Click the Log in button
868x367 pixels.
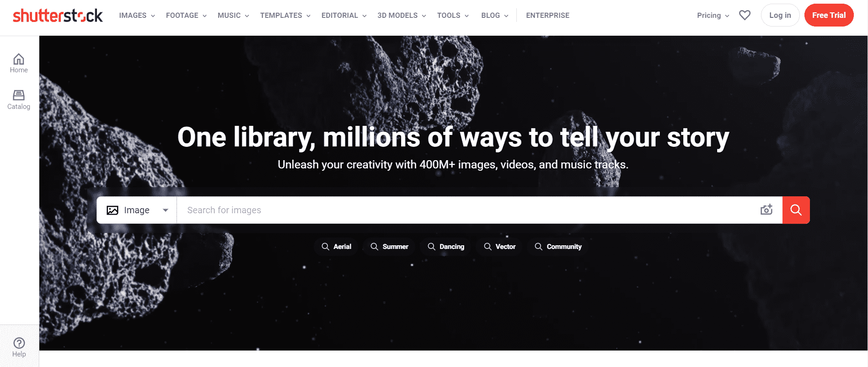click(780, 15)
